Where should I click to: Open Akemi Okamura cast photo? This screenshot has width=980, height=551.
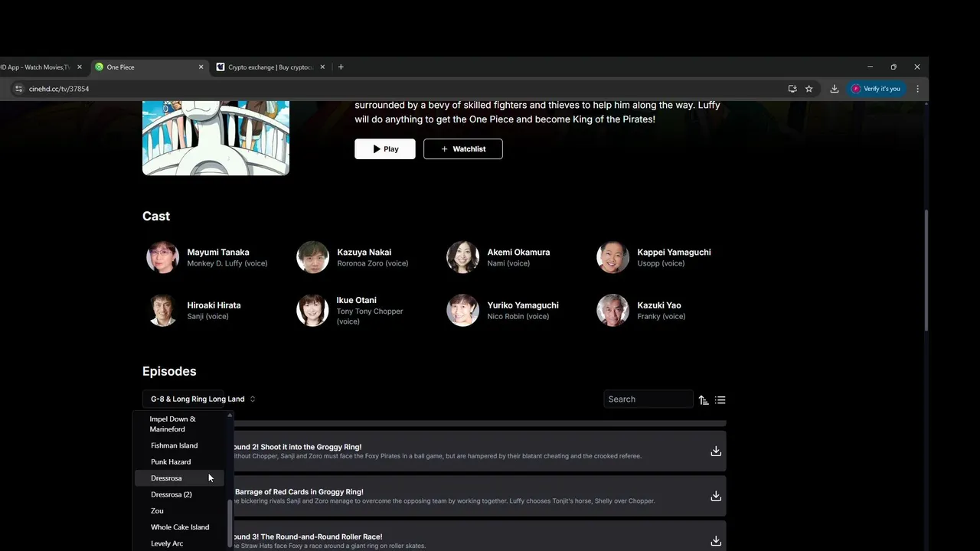tap(462, 257)
